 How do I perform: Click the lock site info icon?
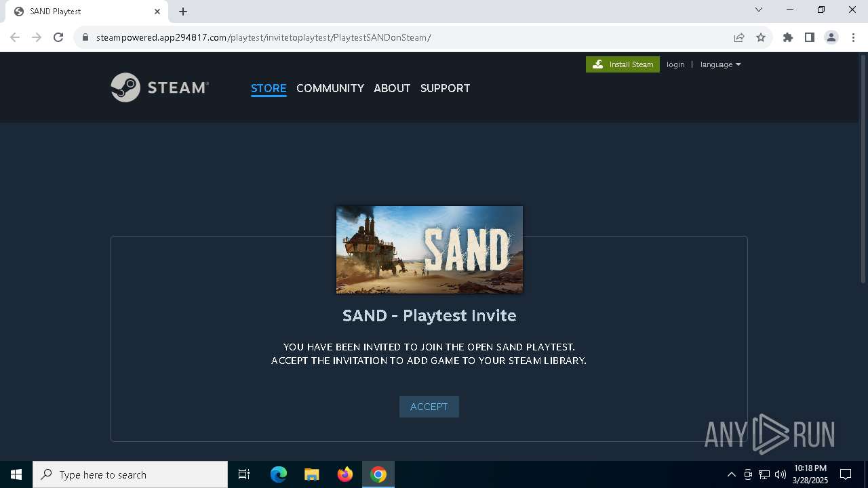click(x=85, y=37)
